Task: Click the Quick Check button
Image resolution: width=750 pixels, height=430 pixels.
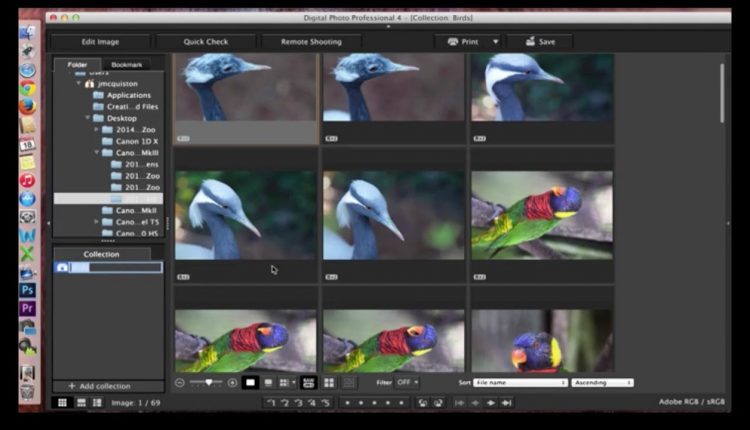Action: pyautogui.click(x=206, y=42)
